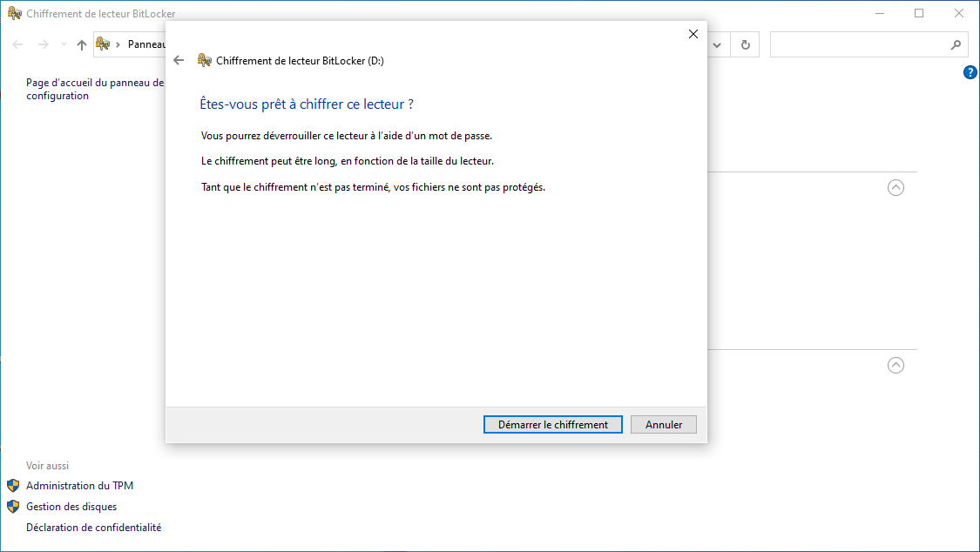Collapse the upper drive section chevron
This screenshot has height=552, width=980.
(896, 187)
